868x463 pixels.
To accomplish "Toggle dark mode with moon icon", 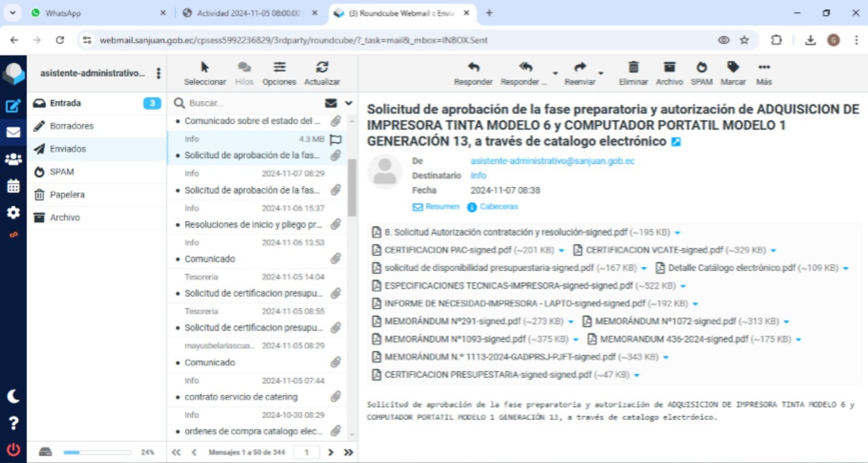I will (13, 396).
